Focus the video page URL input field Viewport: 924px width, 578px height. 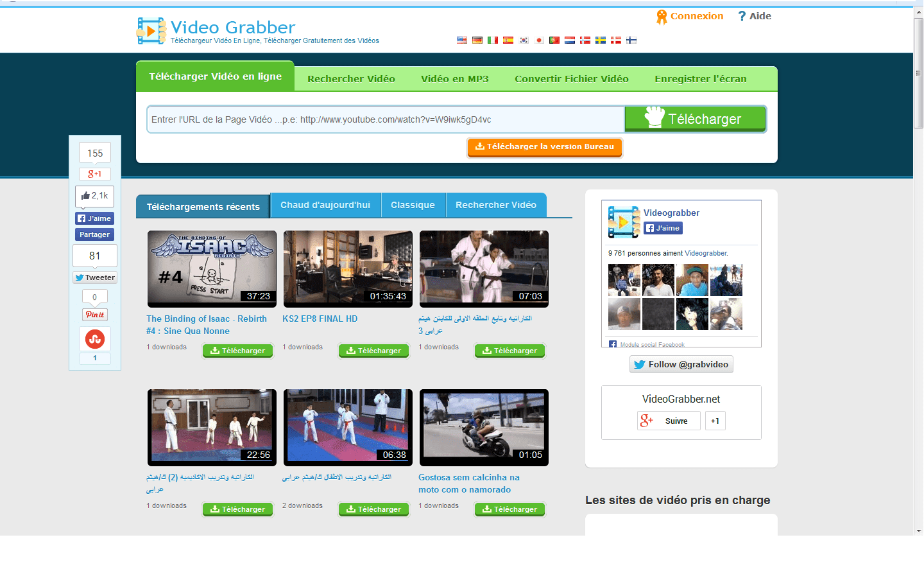(386, 119)
